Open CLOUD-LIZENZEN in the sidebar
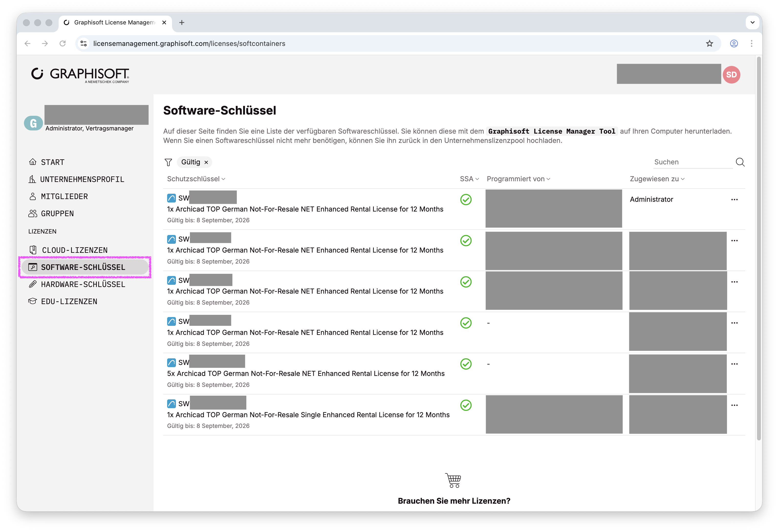 [68, 250]
